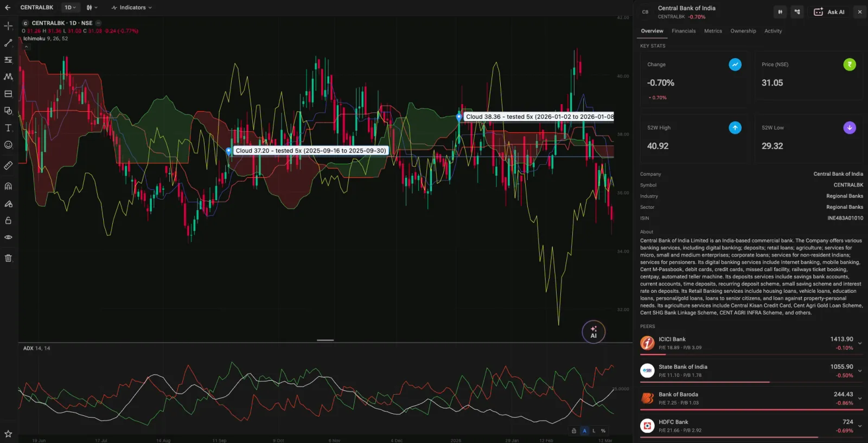Open the geometric shapes tool
Image resolution: width=868 pixels, height=443 pixels.
coord(8,111)
